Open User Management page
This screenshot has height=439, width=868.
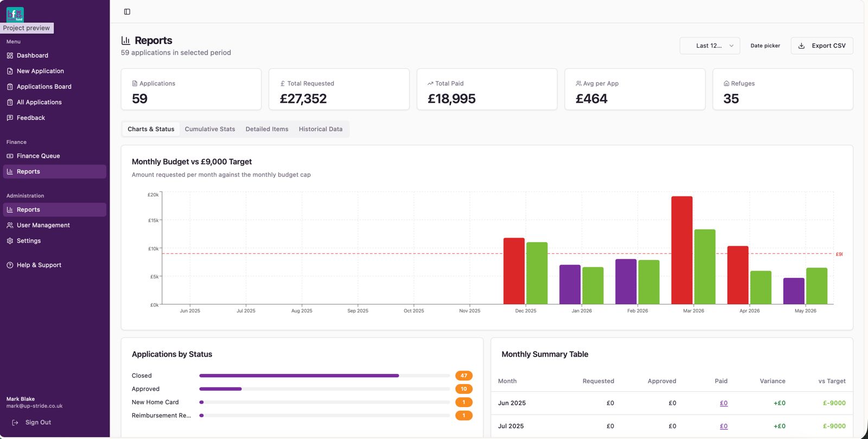(54, 225)
